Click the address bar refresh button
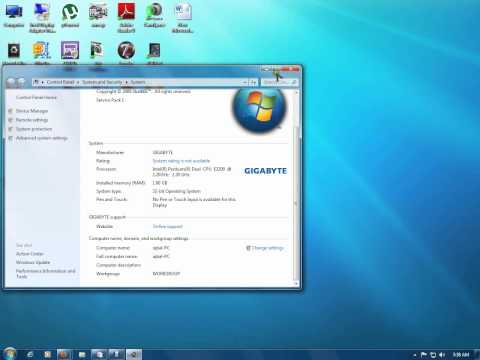The image size is (480, 360). coord(253,82)
